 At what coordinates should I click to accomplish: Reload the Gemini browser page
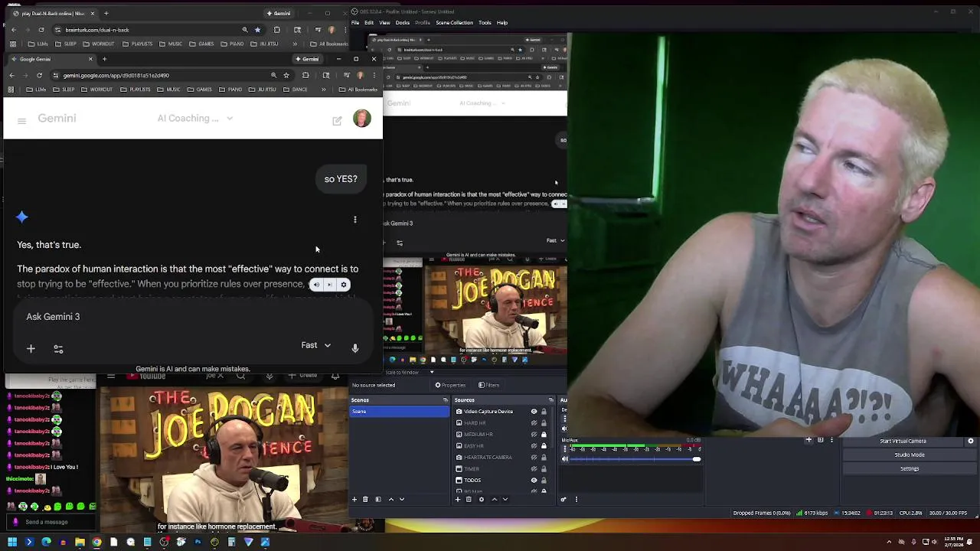tap(39, 75)
